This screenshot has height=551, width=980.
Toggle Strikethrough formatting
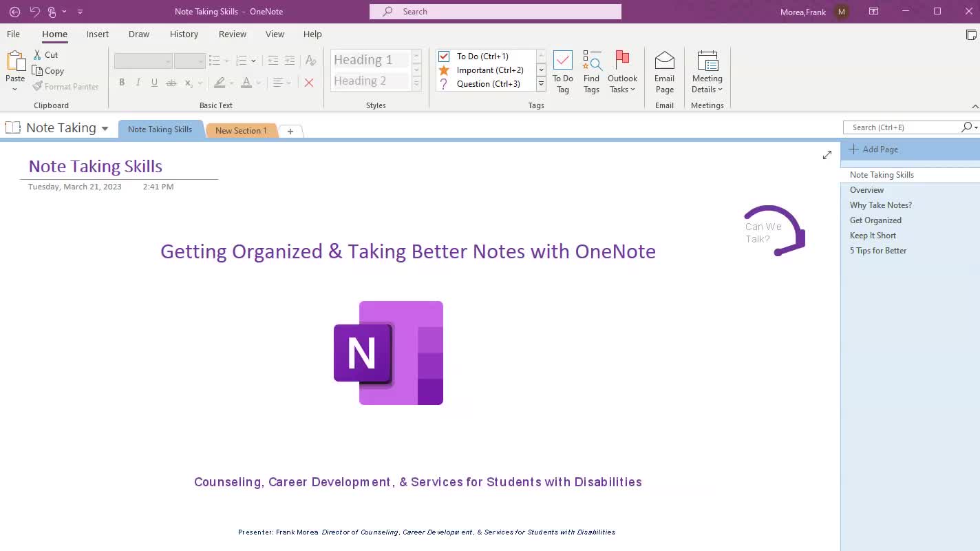(171, 83)
